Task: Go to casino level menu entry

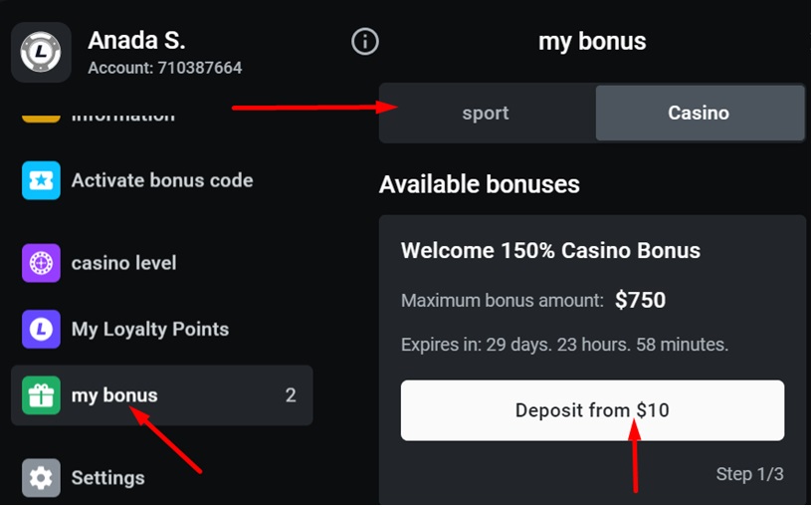Action: click(x=124, y=264)
